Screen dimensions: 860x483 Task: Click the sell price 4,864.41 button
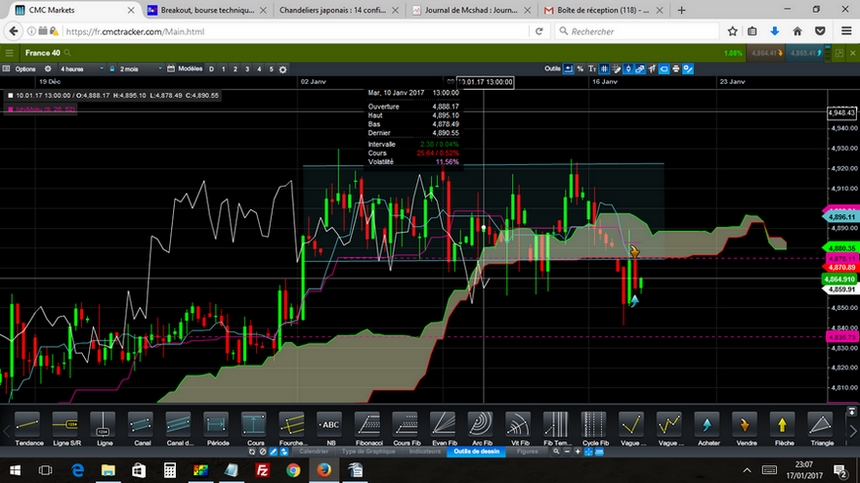click(767, 53)
